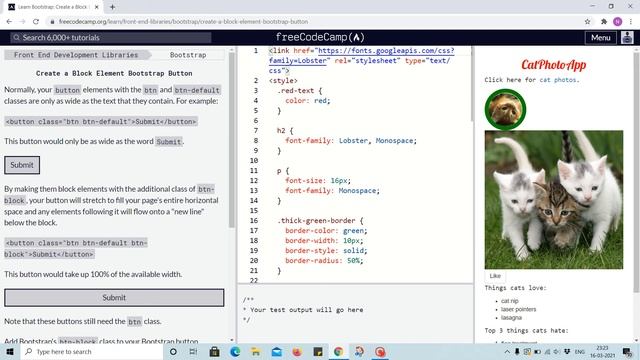Open the freeCodeCamp user profile avatar

point(627,38)
